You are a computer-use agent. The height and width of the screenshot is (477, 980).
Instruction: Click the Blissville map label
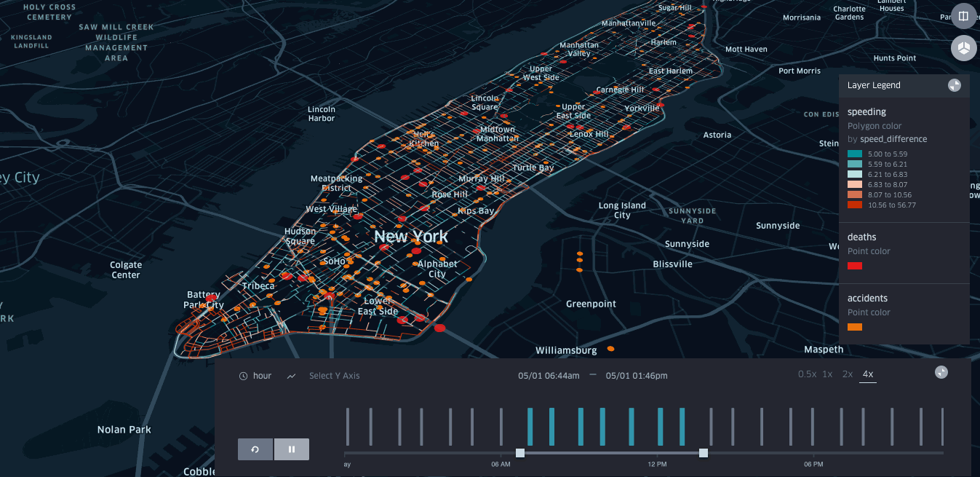tap(673, 264)
